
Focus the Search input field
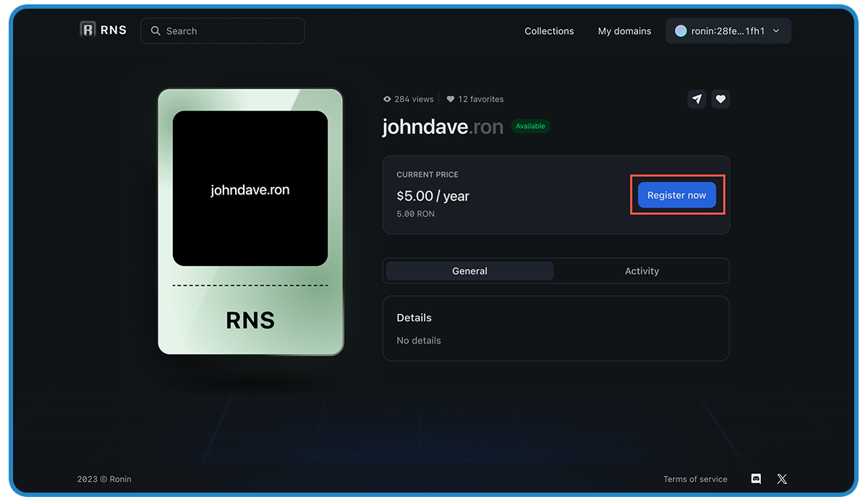[231, 31]
